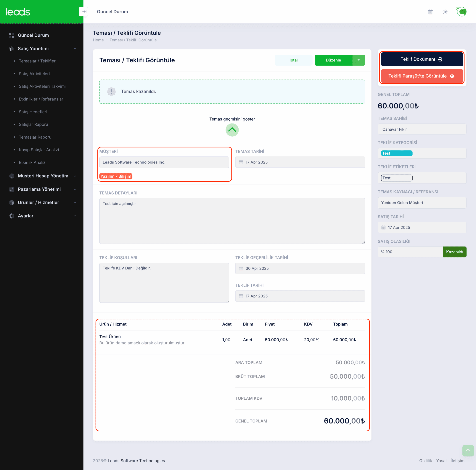Click the eye icon on Paraşüt button
Viewport: 476px width, 470px height.
[452, 76]
